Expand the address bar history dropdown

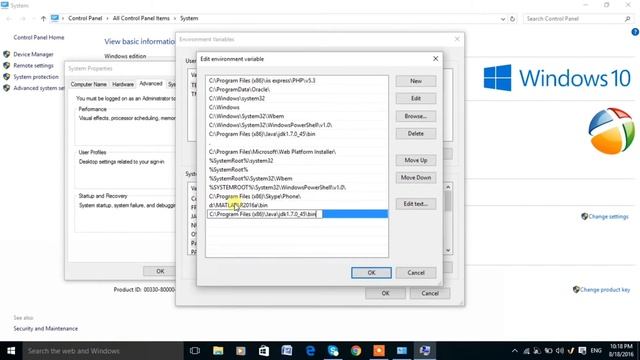pyautogui.click(x=502, y=19)
